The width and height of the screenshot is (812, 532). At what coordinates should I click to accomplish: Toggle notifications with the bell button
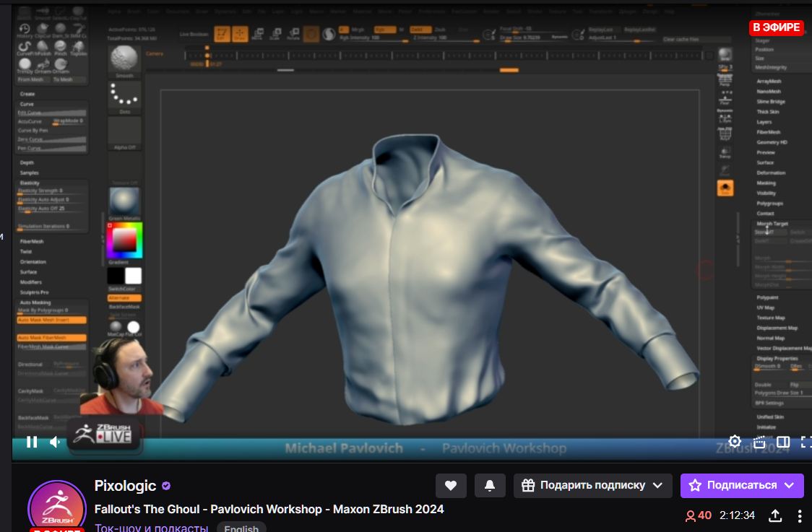489,485
